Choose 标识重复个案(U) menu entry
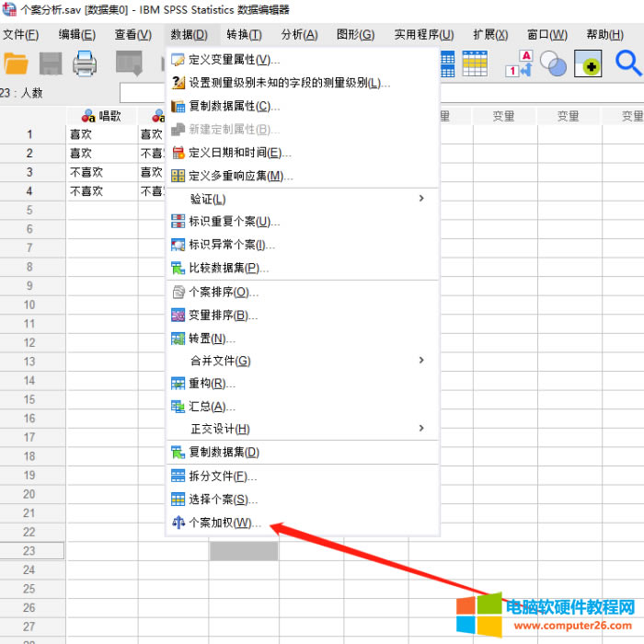The image size is (644, 644). [x=303, y=222]
